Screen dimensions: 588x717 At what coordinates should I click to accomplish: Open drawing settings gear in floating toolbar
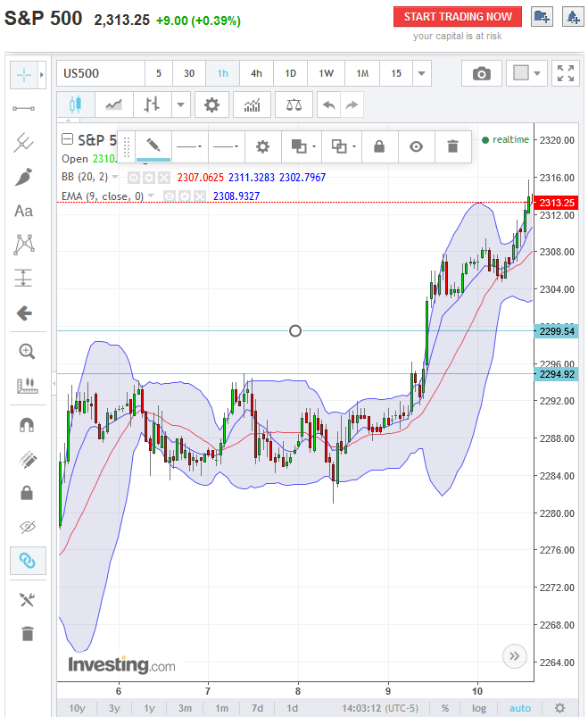pyautogui.click(x=262, y=146)
